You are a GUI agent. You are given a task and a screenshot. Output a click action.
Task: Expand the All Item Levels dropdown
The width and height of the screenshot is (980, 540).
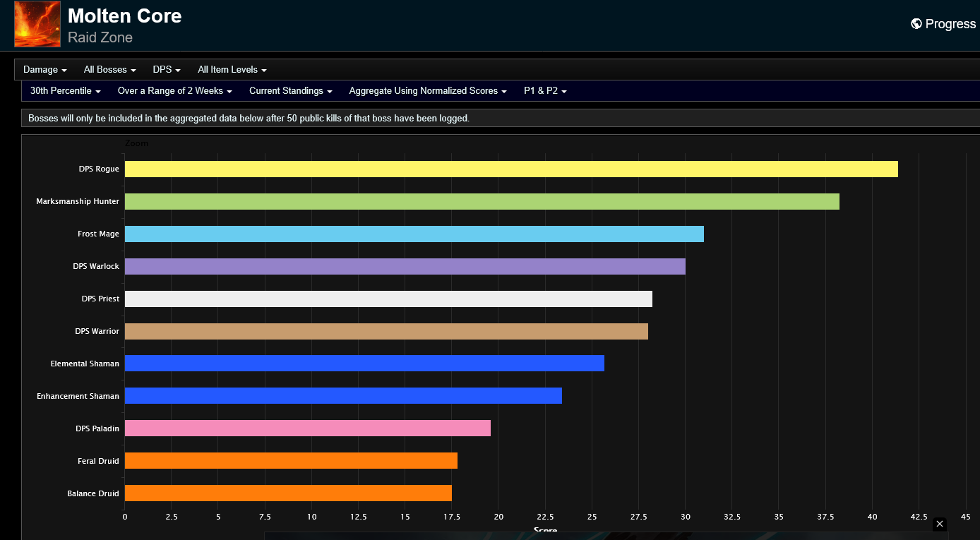coord(232,70)
